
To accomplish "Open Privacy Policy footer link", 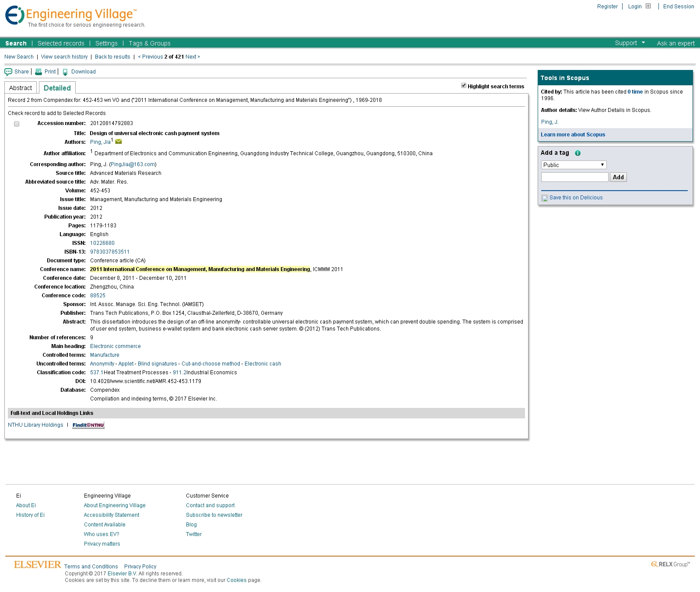I will coord(140,567).
